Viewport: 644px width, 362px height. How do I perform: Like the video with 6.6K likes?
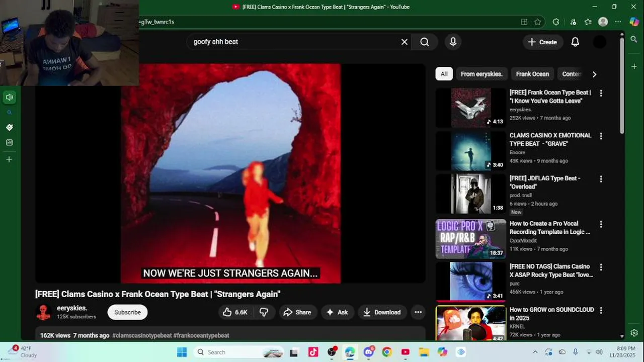235,312
